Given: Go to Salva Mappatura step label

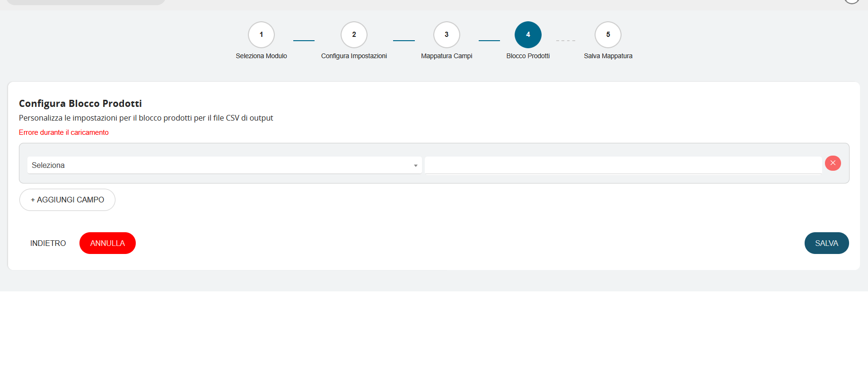Looking at the screenshot, I should [608, 56].
